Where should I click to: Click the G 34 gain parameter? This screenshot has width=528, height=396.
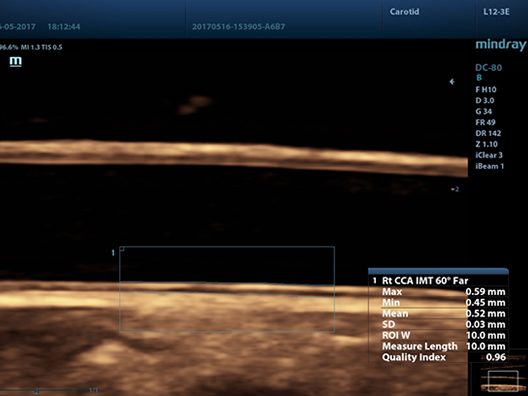click(x=484, y=111)
